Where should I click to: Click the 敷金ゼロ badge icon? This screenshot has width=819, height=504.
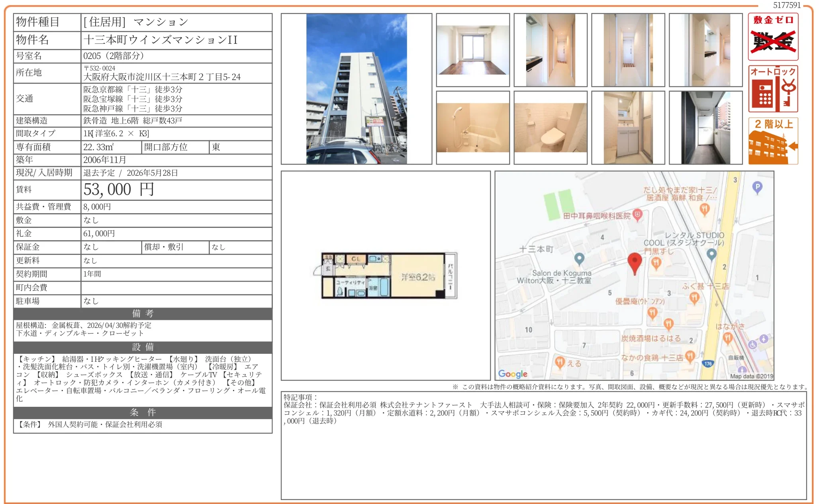[x=772, y=37]
